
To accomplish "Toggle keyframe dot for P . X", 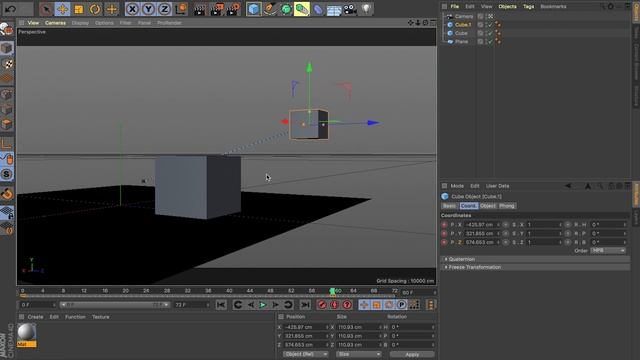I will tap(444, 224).
